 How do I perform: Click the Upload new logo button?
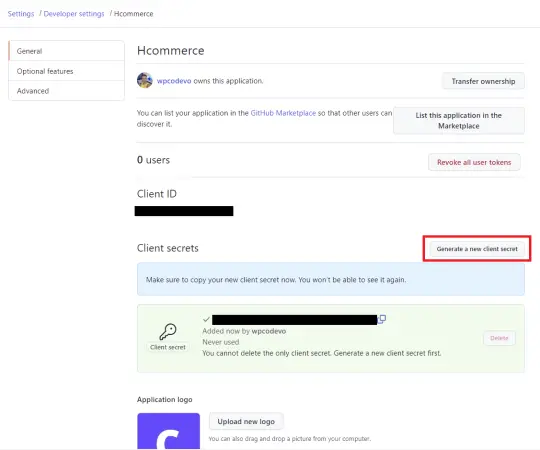[246, 421]
